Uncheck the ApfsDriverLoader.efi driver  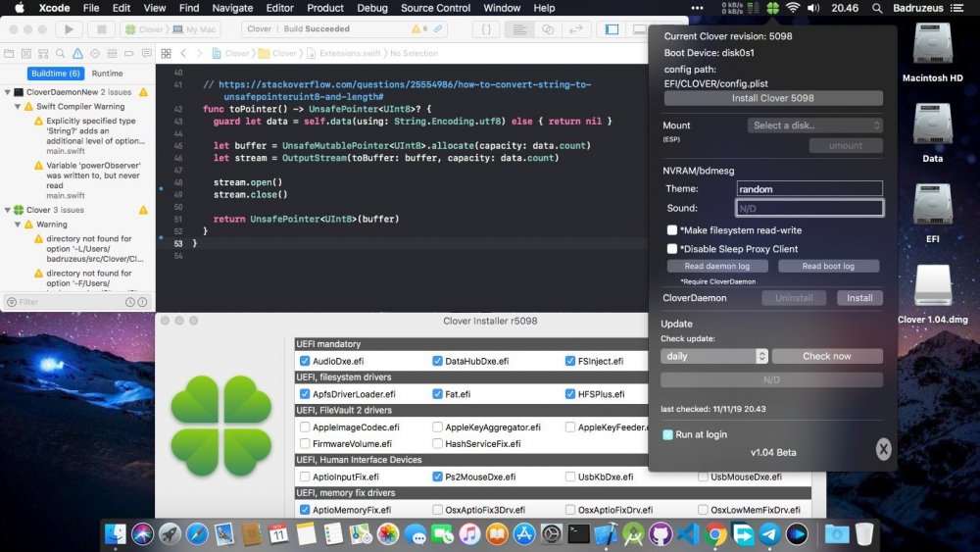(x=305, y=394)
